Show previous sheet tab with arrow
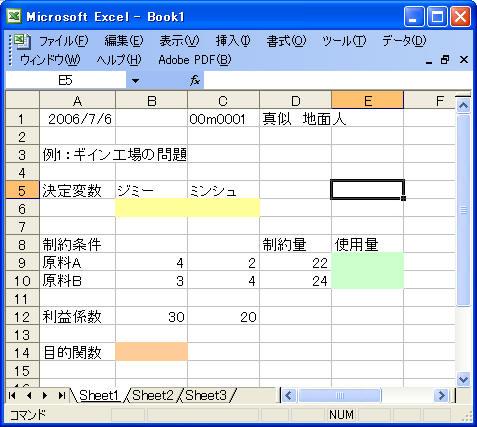Image resolution: width=477 pixels, height=427 pixels. pyautogui.click(x=29, y=396)
